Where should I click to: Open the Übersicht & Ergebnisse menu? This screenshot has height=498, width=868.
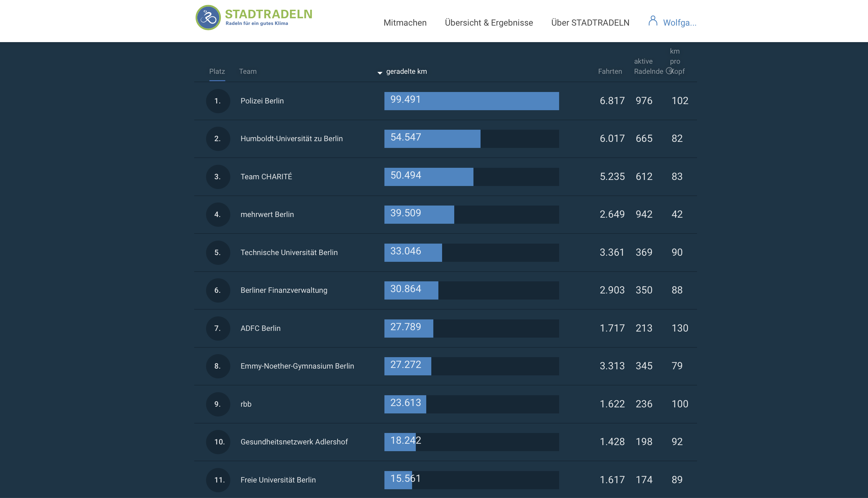pyautogui.click(x=489, y=23)
